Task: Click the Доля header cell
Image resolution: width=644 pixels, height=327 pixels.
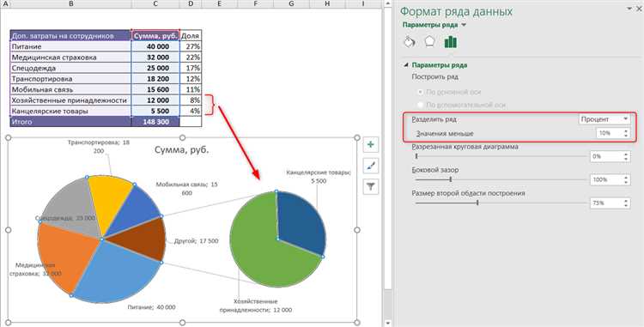Action: [191, 36]
